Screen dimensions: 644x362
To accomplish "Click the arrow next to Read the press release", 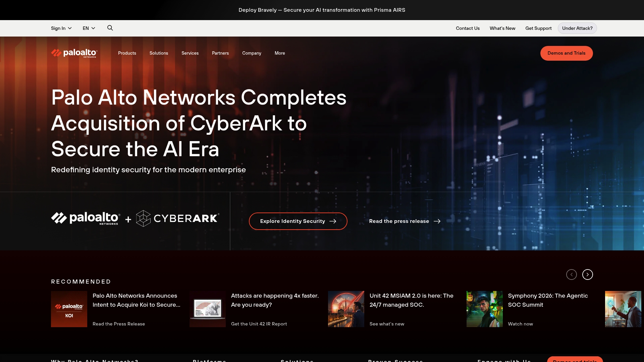I will pyautogui.click(x=437, y=221).
